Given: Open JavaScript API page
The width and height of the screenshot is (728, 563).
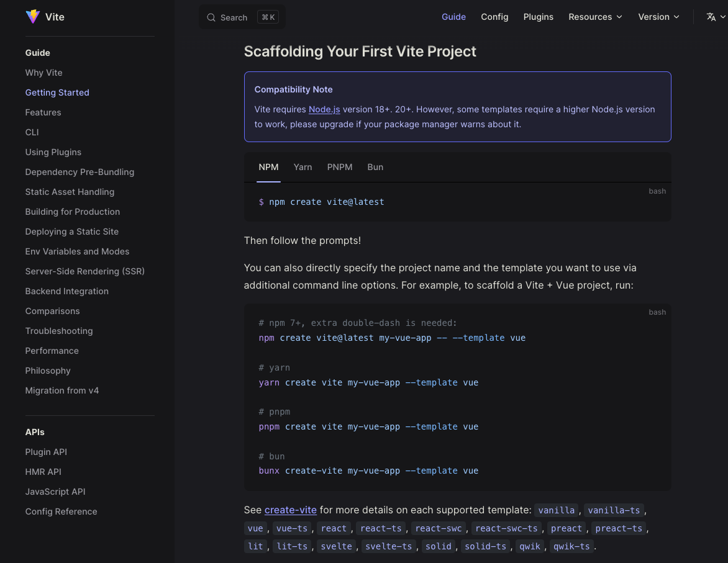Looking at the screenshot, I should (x=55, y=492).
